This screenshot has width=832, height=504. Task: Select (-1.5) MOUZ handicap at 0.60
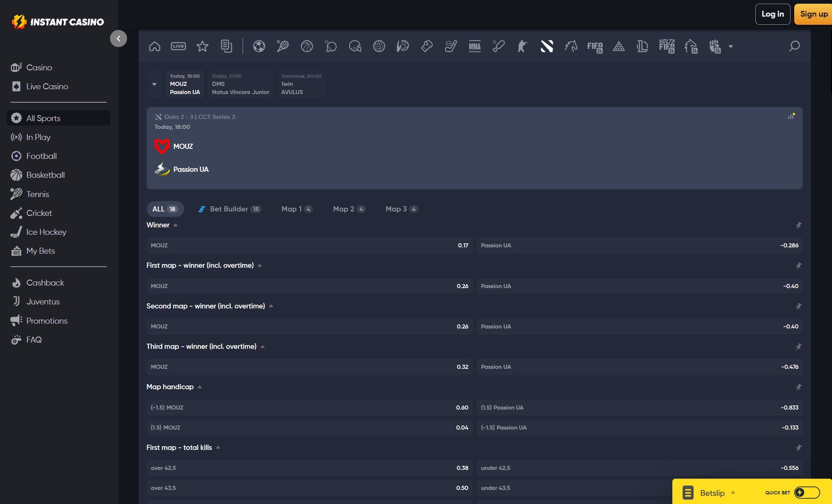309,407
